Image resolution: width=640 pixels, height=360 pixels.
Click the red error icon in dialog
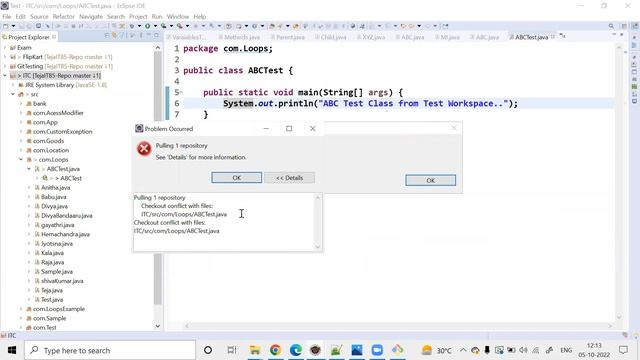pyautogui.click(x=144, y=149)
